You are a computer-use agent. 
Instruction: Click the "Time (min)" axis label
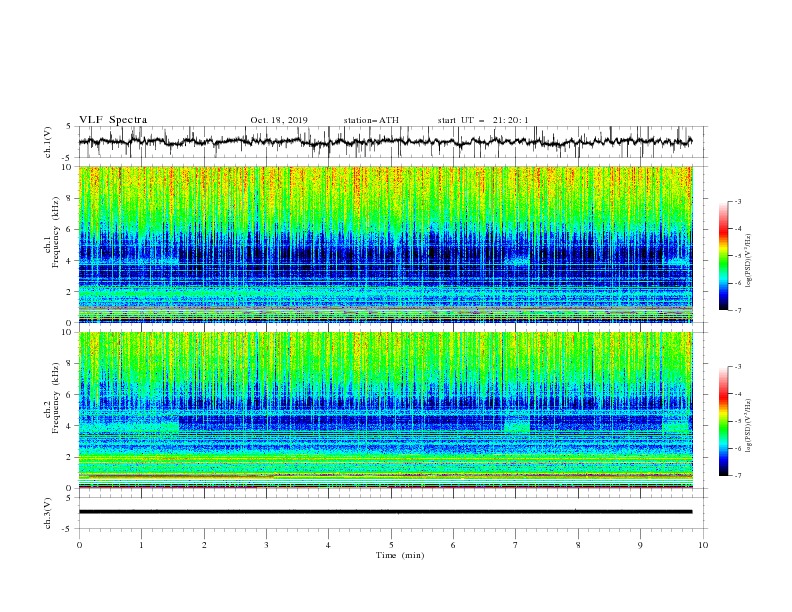tap(400, 555)
